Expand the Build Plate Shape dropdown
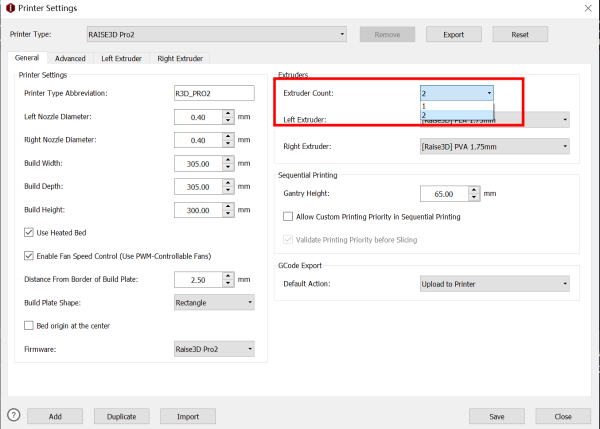 pos(213,301)
